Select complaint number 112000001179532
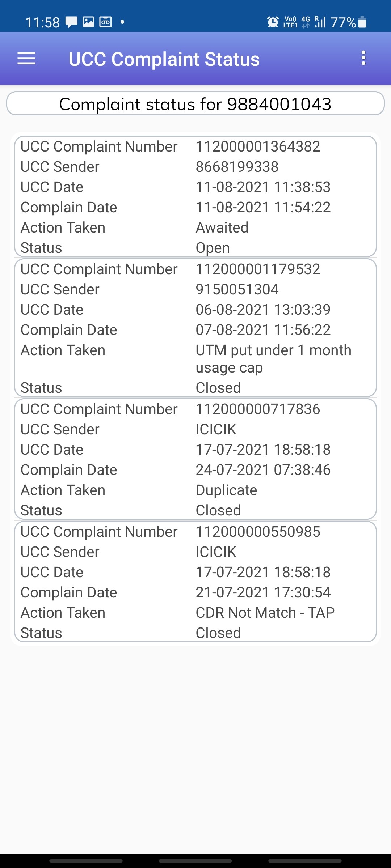391x868 pixels. click(x=258, y=269)
